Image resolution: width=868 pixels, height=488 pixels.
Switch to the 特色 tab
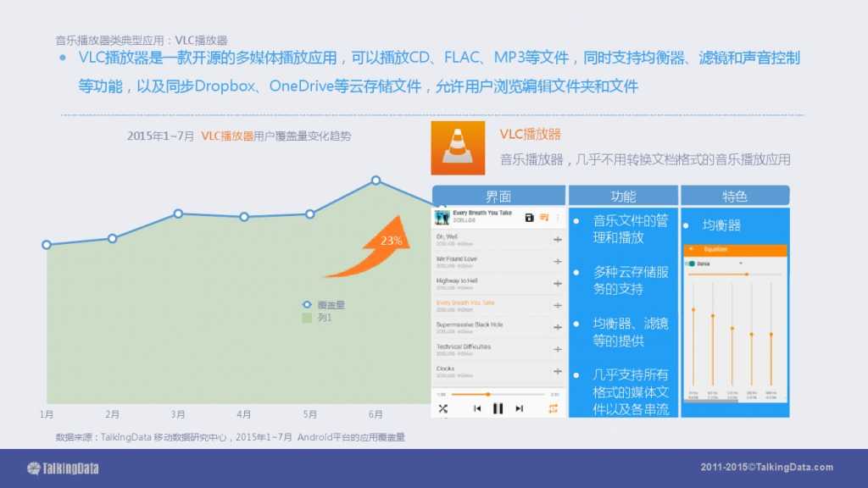(736, 196)
